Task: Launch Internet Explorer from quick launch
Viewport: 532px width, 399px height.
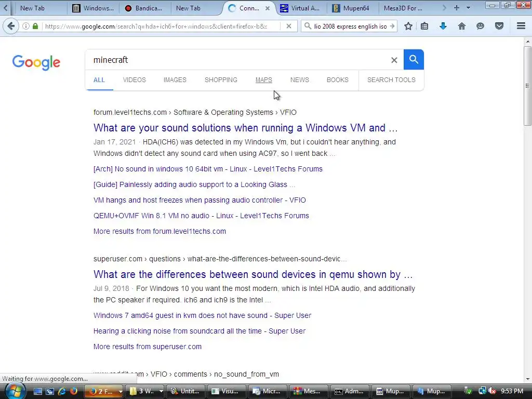Action: click(x=62, y=391)
